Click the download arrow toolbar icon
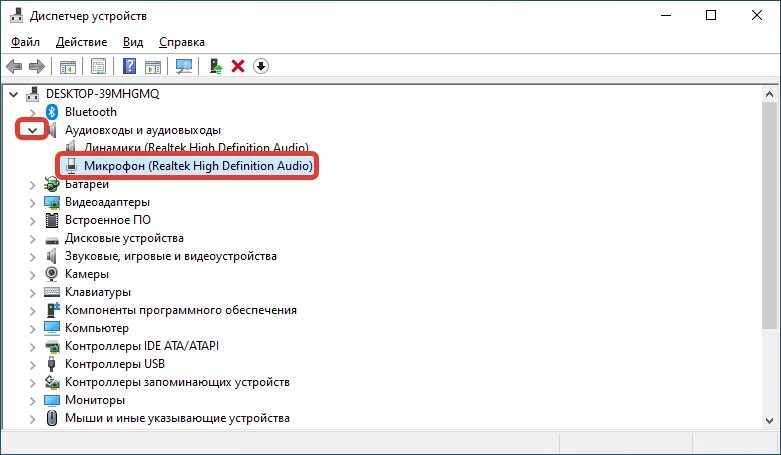781x455 pixels. [261, 66]
